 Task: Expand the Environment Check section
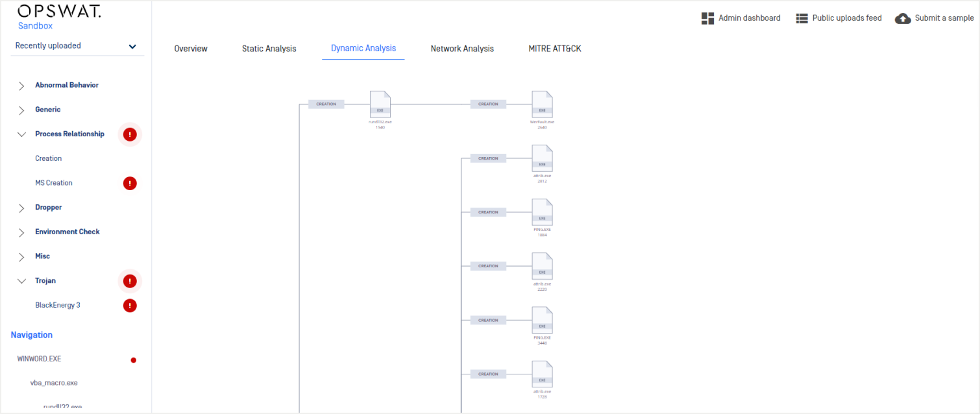tap(21, 232)
